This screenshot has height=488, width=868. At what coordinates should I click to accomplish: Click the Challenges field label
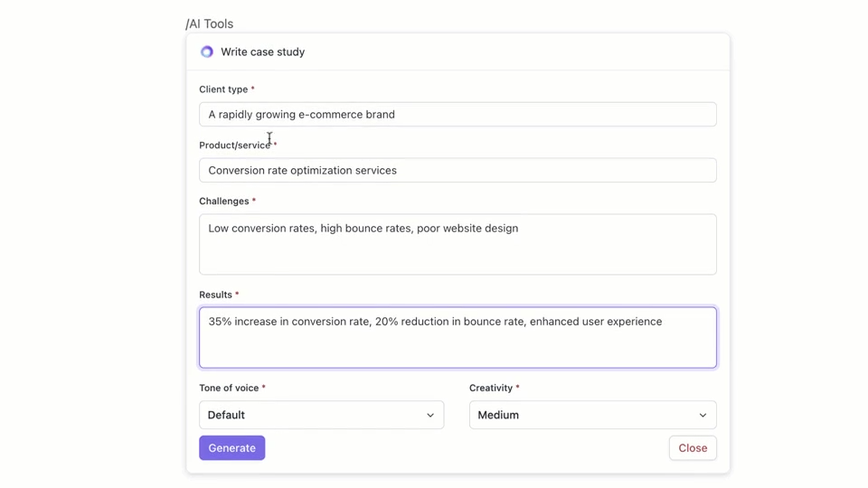coord(224,202)
